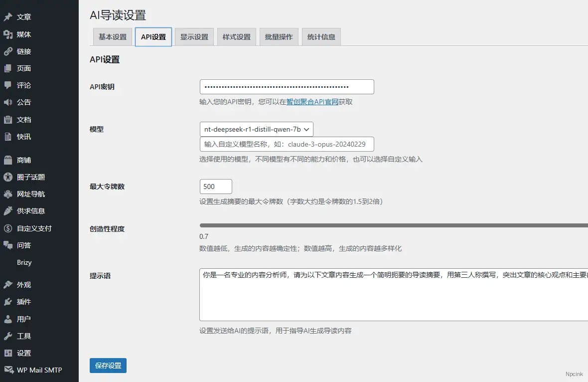Open the model selection dropdown
The height and width of the screenshot is (382, 588).
pyautogui.click(x=256, y=129)
